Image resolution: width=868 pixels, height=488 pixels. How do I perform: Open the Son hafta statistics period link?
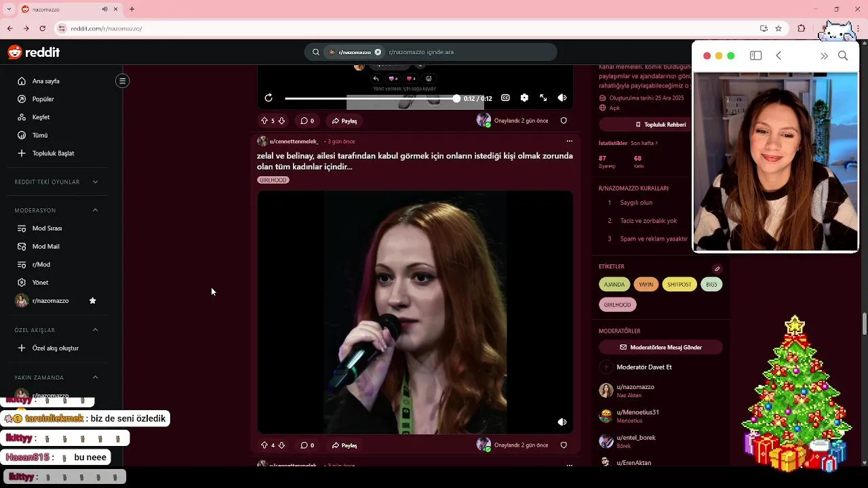644,143
